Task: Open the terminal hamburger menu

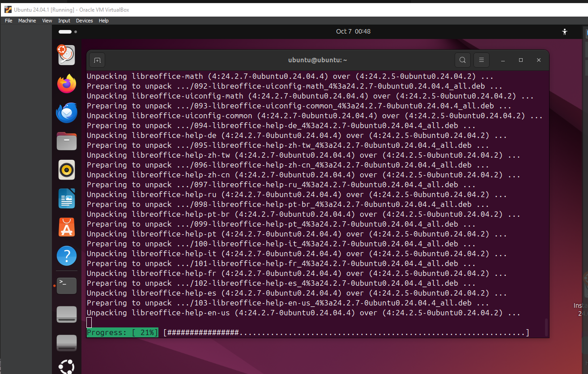Action: pyautogui.click(x=481, y=60)
